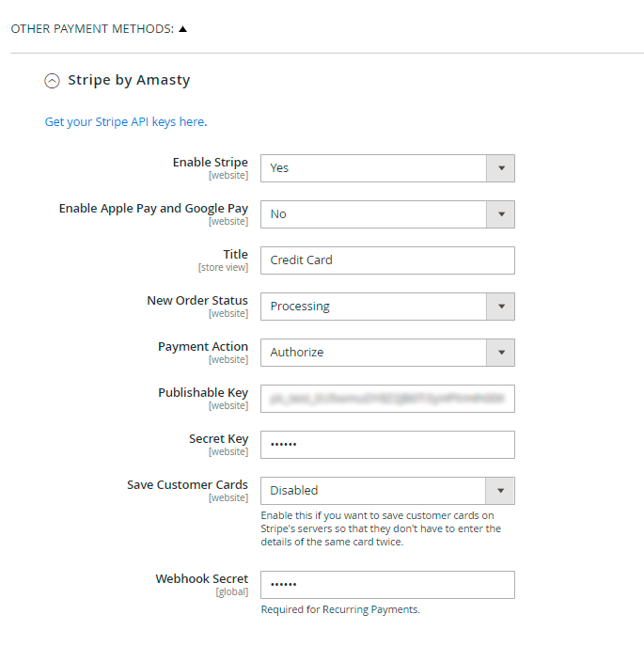Click the Apple Pay dropdown arrow
Image resolution: width=644 pixels, height=646 pixels.
tap(500, 214)
